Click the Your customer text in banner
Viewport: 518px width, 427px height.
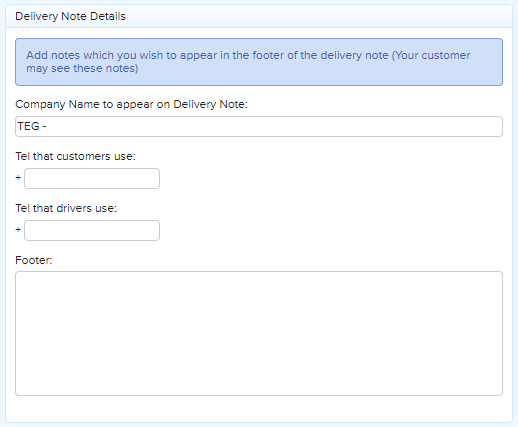point(431,55)
